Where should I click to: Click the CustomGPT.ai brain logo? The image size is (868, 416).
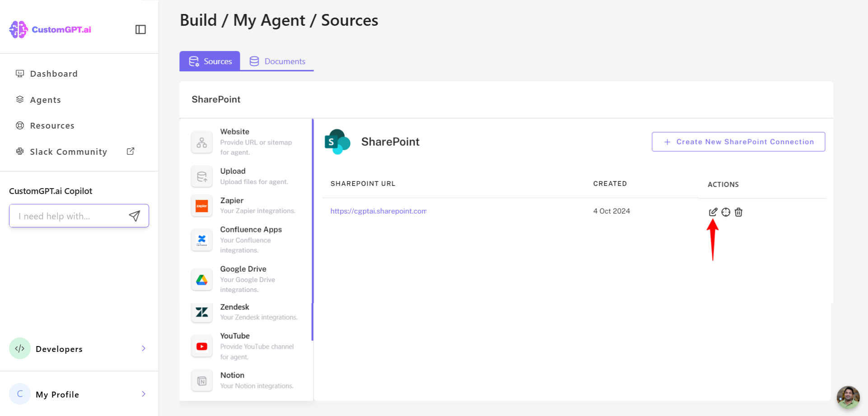[x=19, y=29]
